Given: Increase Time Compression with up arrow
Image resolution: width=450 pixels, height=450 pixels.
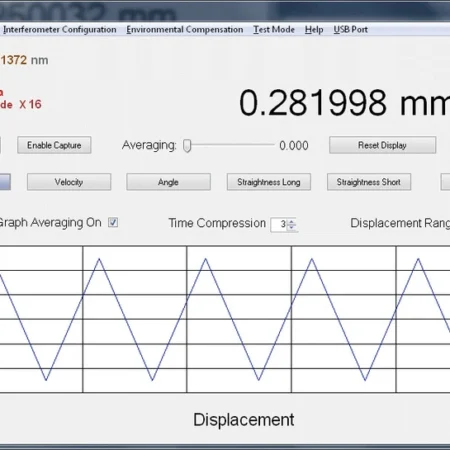Looking at the screenshot, I should click(x=292, y=222).
